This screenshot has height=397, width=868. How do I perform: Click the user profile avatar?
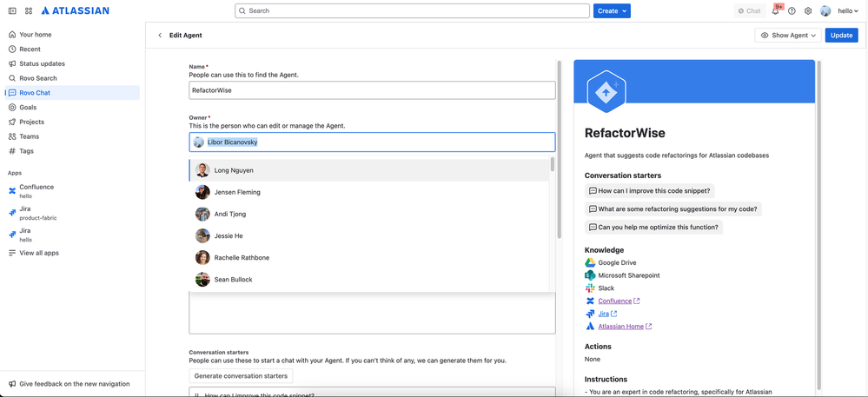825,10
